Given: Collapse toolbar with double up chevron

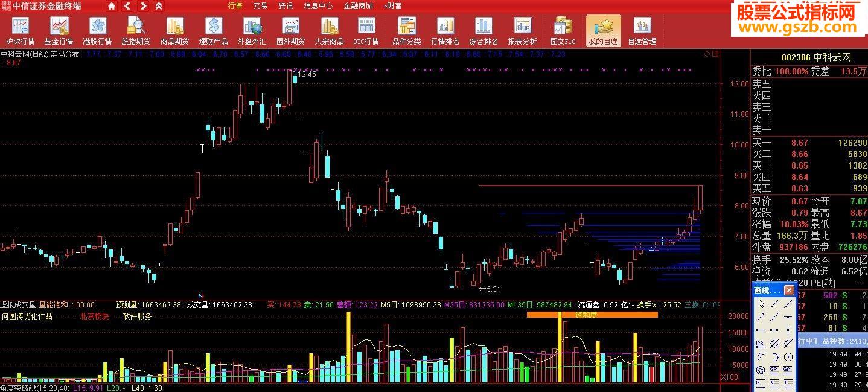Looking at the screenshot, I should coord(159,6).
